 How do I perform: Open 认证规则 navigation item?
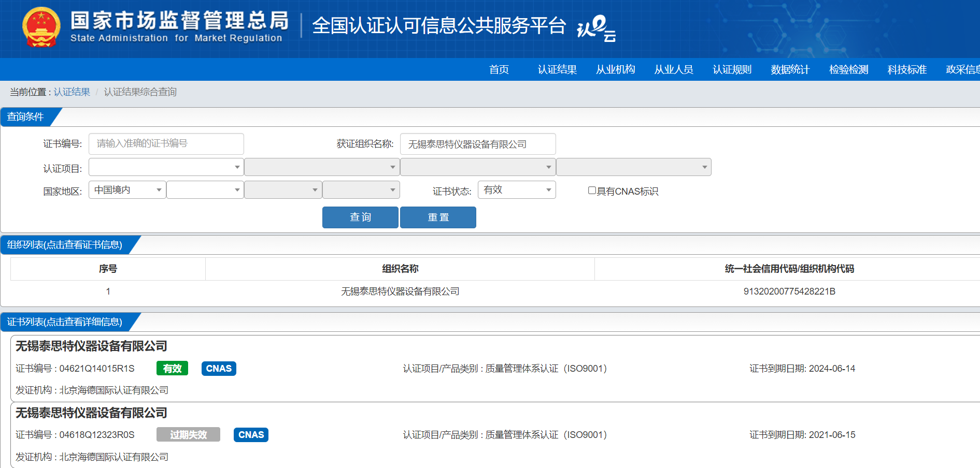pyautogui.click(x=732, y=69)
